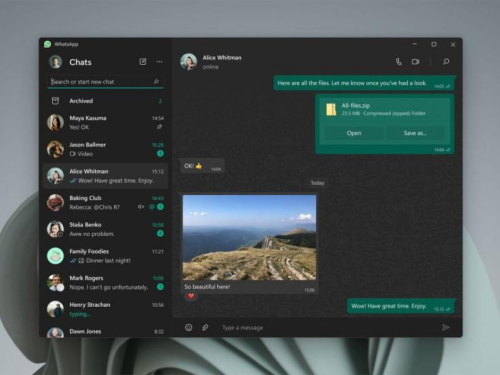Open the Maya Kasuma chat
The image size is (500, 375).
coord(106,122)
